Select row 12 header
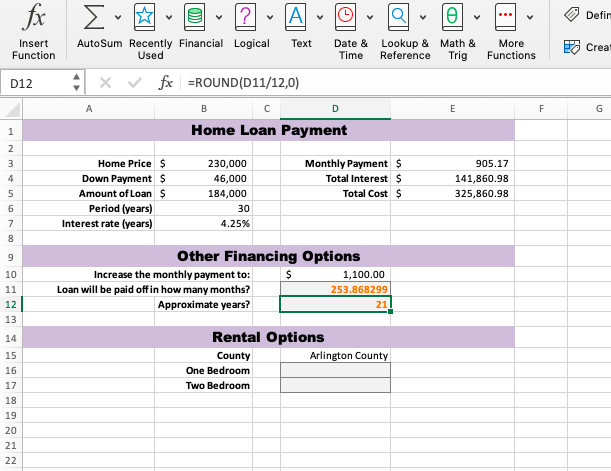 click(x=11, y=304)
